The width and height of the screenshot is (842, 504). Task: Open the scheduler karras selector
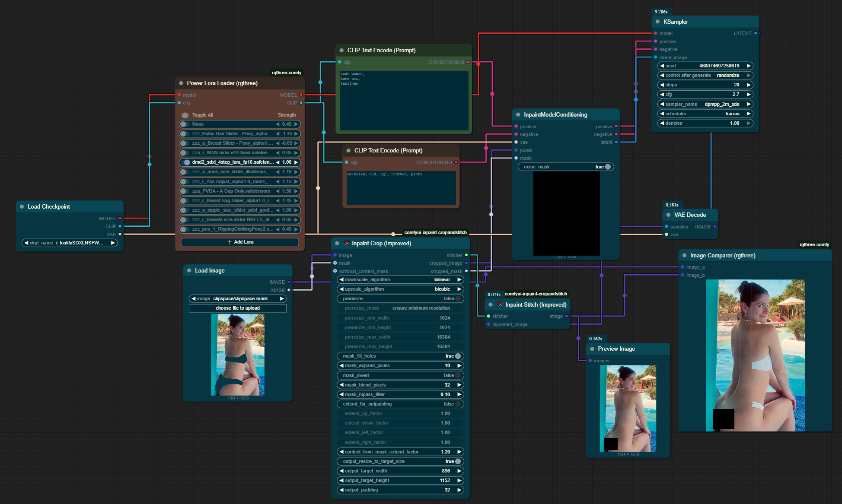(x=705, y=114)
